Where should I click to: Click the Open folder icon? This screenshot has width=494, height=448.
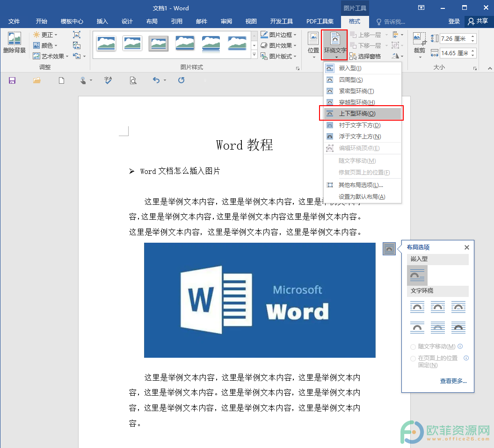point(37,80)
